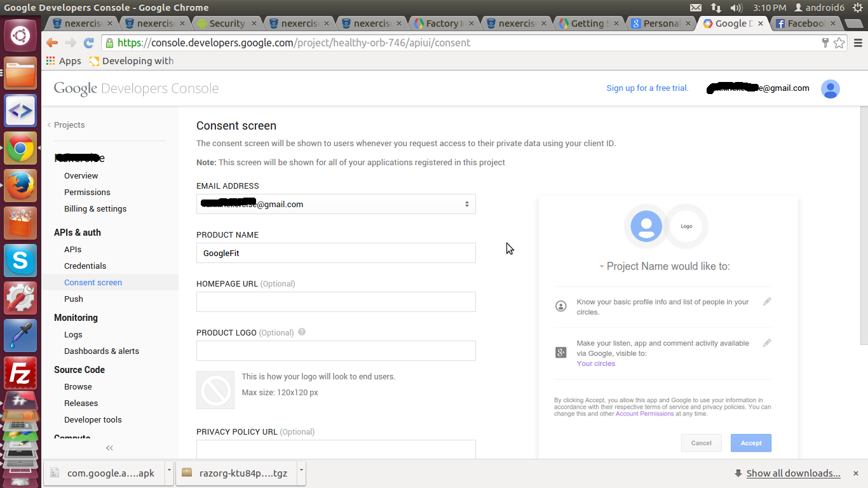Click the account avatar in console header
This screenshot has width=868, height=488.
click(831, 89)
